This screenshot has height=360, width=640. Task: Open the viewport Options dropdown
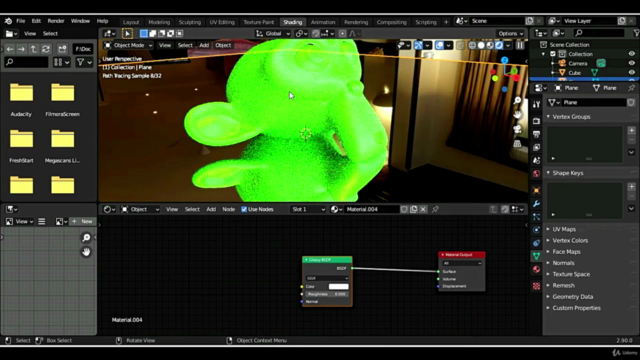point(510,33)
